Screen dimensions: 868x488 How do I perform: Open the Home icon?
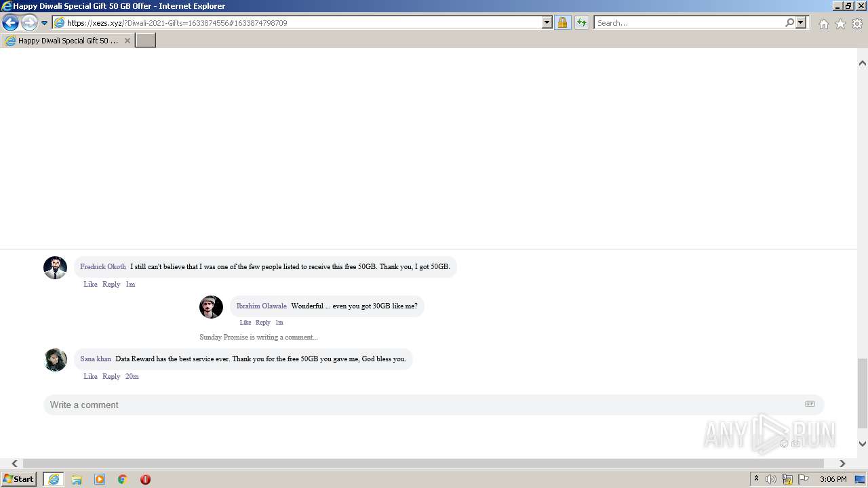point(823,24)
